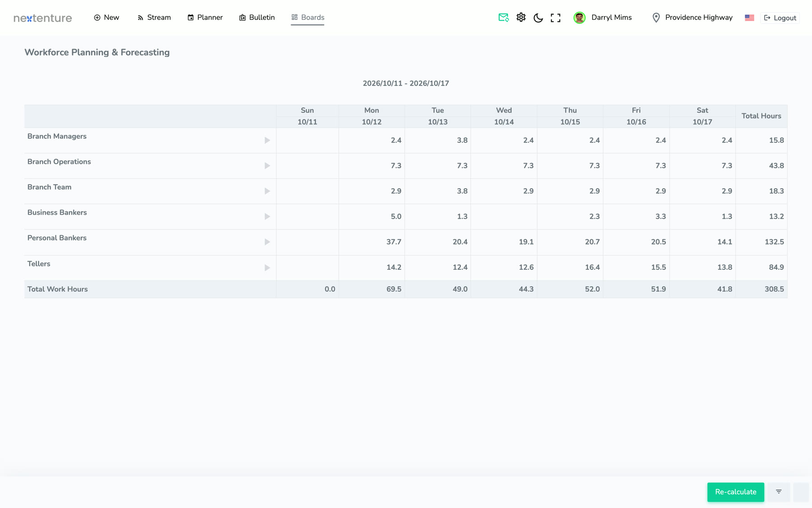Click the nextenture logo
The height and width of the screenshot is (508, 812).
coord(43,18)
